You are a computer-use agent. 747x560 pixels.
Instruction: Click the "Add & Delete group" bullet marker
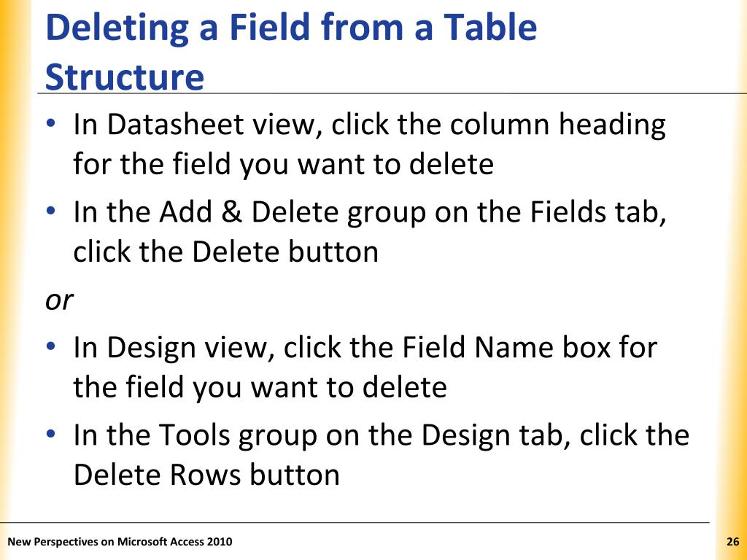tap(50, 210)
